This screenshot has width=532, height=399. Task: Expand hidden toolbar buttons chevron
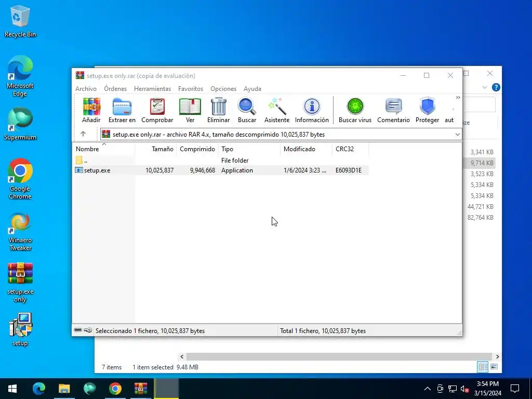(458, 98)
